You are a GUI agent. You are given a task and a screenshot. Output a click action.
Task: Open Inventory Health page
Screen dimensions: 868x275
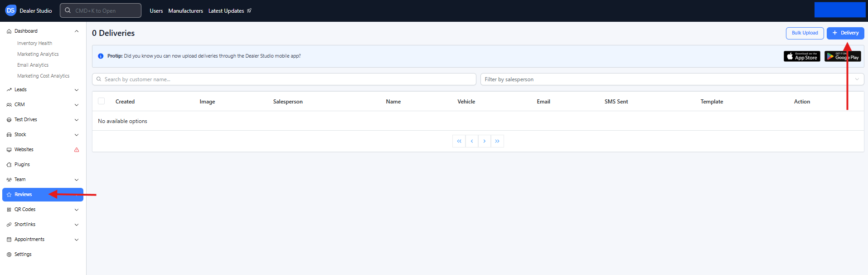(35, 44)
